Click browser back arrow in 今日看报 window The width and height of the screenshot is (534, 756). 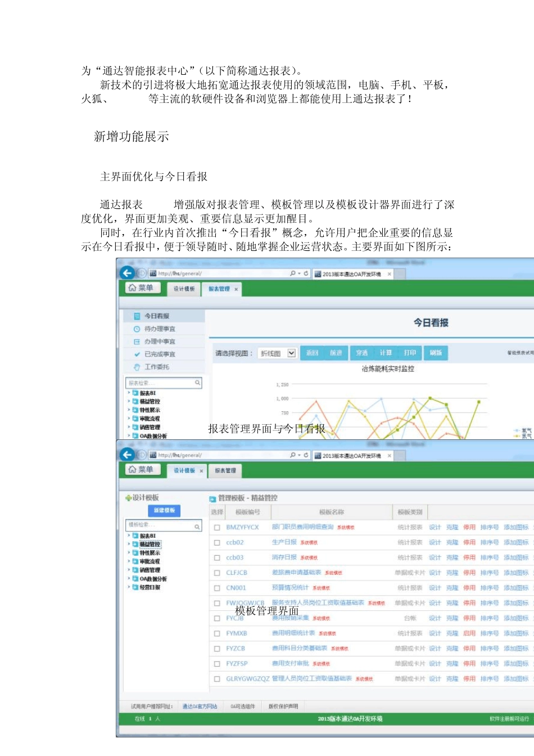(x=127, y=273)
